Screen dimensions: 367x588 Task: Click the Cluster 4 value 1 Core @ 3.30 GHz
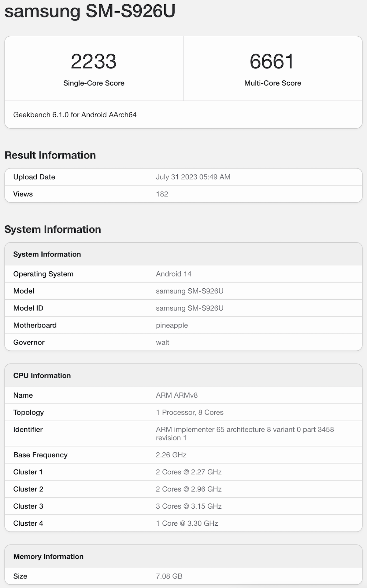point(187,524)
